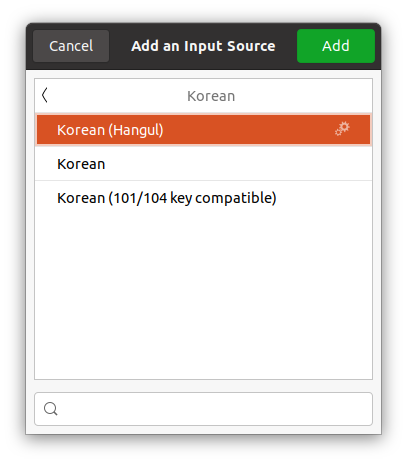Viewport: 407px width, 463px height.
Task: Highlight the orange Korean (Hangul) row
Action: point(203,130)
